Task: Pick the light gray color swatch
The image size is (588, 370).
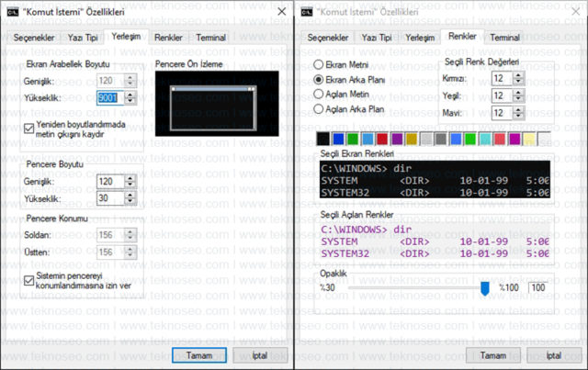Action: click(426, 139)
